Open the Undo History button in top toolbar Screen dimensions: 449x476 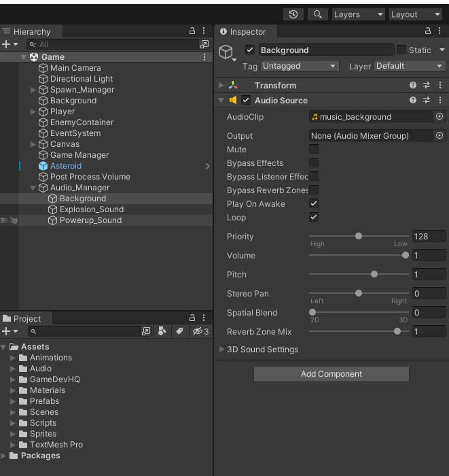[x=293, y=14]
